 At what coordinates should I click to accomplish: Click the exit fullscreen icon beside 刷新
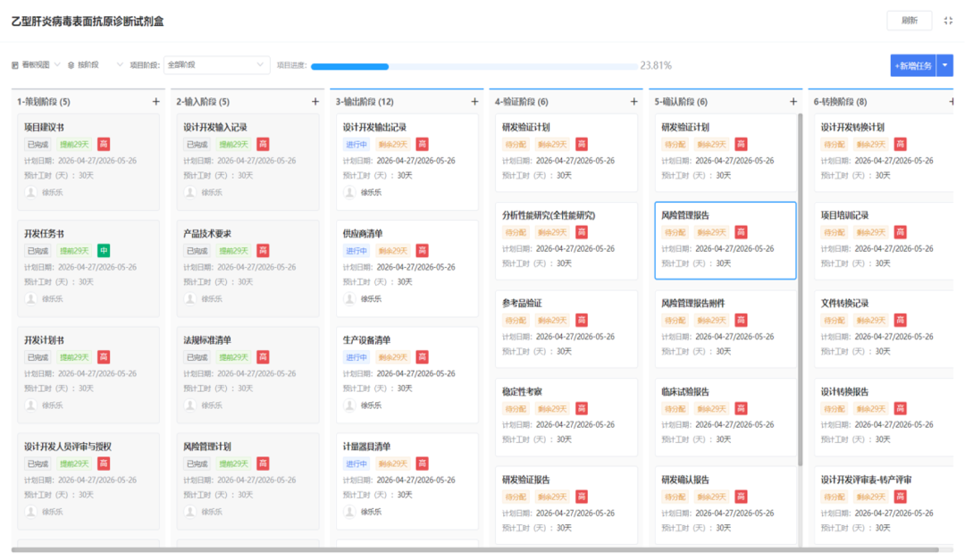[948, 21]
